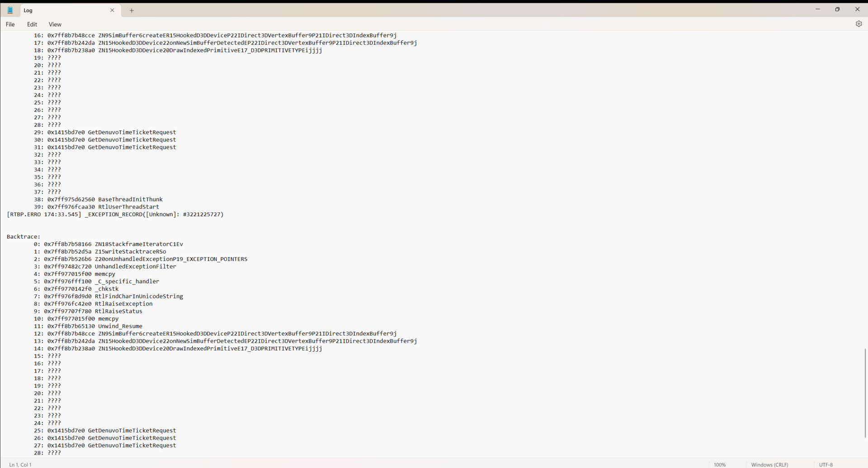Click the _chkstk line
The height and width of the screenshot is (468, 868).
pos(76,289)
